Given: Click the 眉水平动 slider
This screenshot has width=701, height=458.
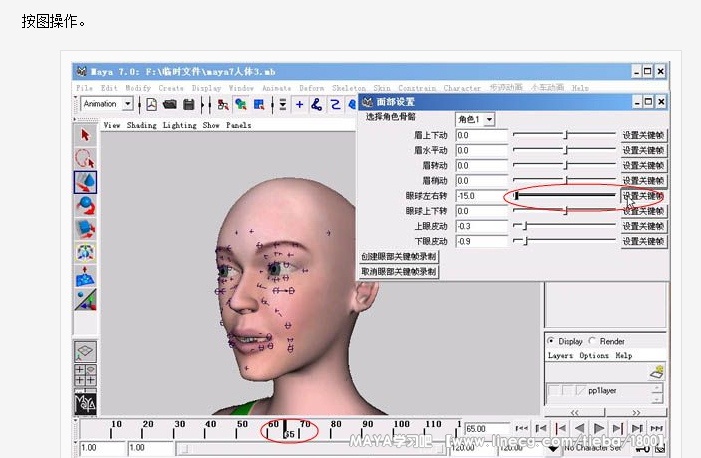Looking at the screenshot, I should pos(564,150).
